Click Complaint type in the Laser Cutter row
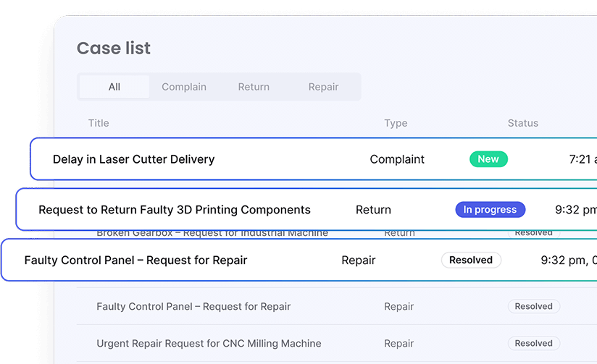The width and height of the screenshot is (597, 364). 397,159
